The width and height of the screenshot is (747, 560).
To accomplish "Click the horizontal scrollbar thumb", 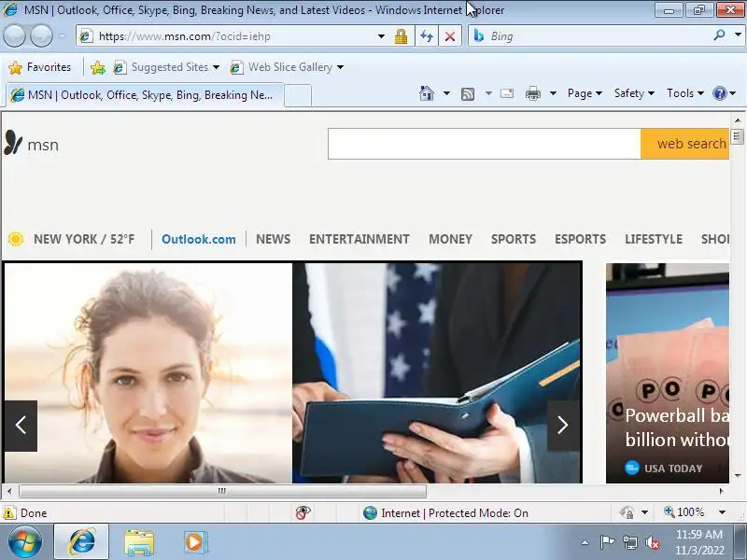I will coord(222,491).
